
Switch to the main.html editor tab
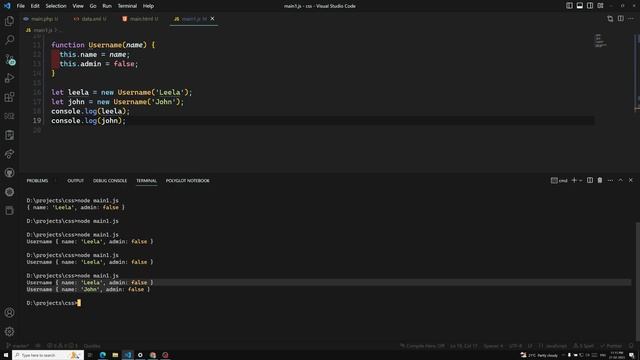pyautogui.click(x=141, y=19)
